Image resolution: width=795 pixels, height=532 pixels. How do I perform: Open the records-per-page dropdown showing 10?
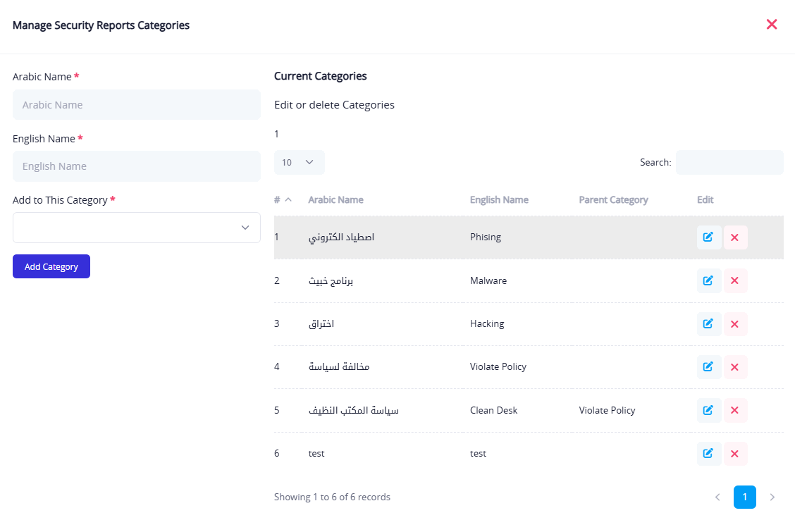click(299, 162)
